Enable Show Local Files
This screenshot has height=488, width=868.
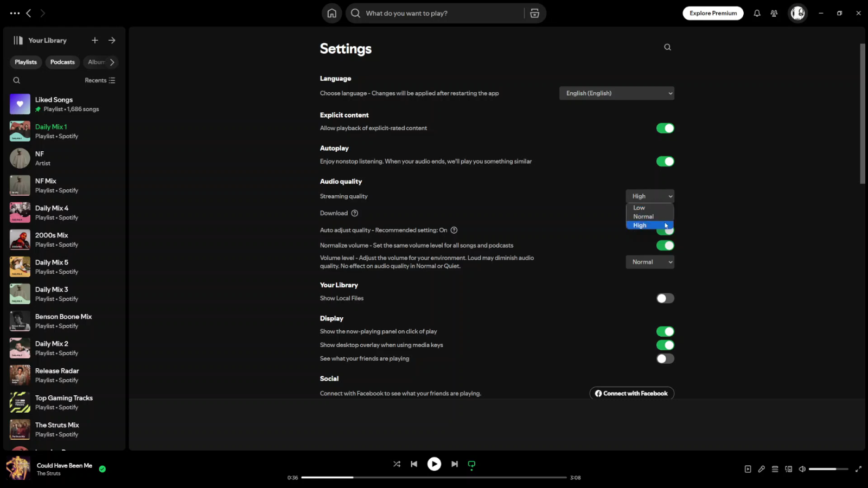point(665,298)
